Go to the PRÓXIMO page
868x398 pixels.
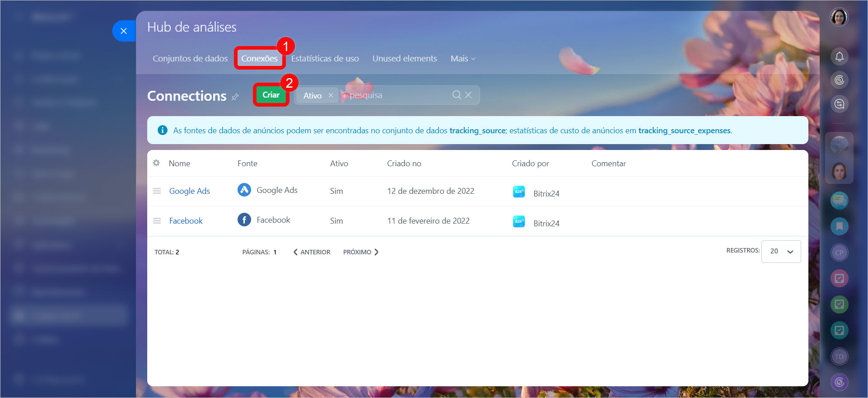coord(361,252)
